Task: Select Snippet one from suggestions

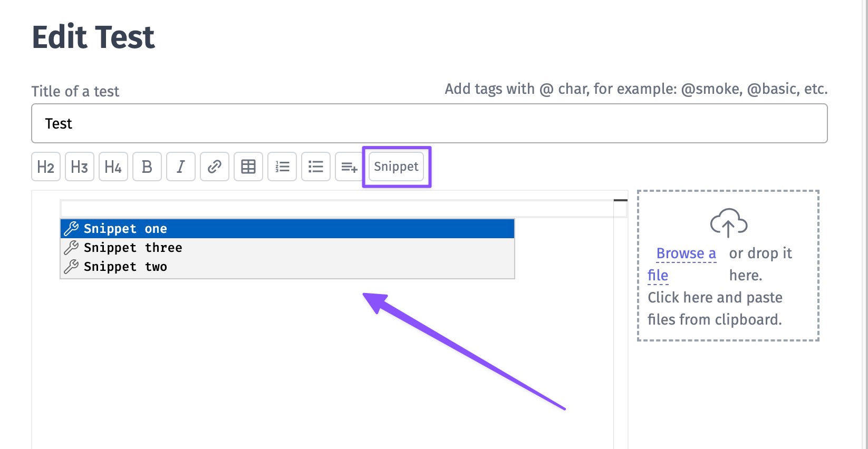Action: [287, 229]
